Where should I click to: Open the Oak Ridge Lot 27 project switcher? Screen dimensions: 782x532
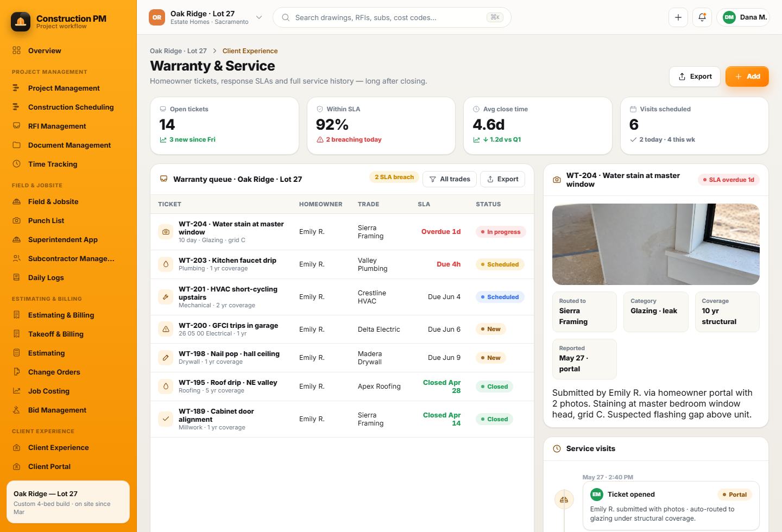pyautogui.click(x=206, y=17)
